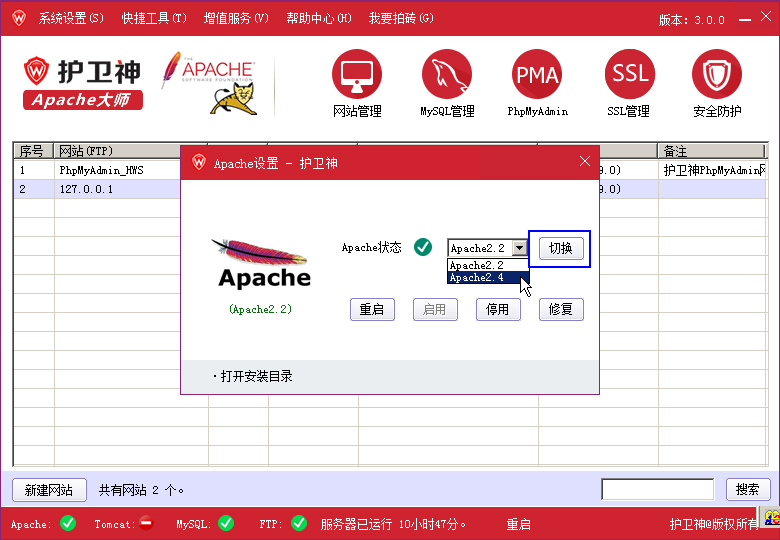Select Apache2.2 from the dropdown list
Screen dimensions: 780x540
(x=488, y=265)
